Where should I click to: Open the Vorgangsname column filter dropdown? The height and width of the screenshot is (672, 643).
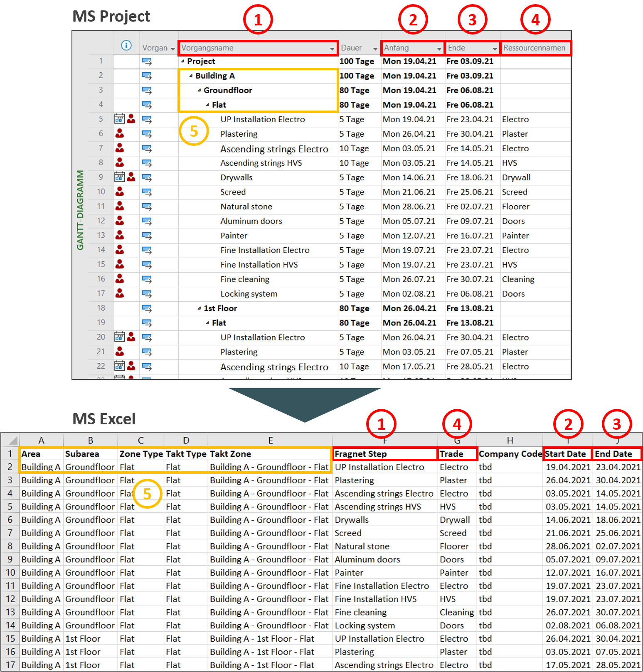[x=332, y=49]
